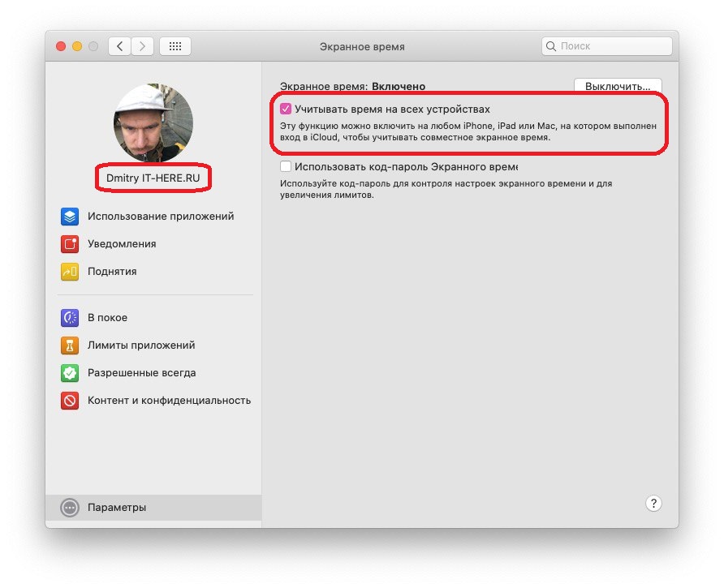The image size is (724, 588).
Task: Open the App Usage icon in sidebar
Action: pos(70,217)
